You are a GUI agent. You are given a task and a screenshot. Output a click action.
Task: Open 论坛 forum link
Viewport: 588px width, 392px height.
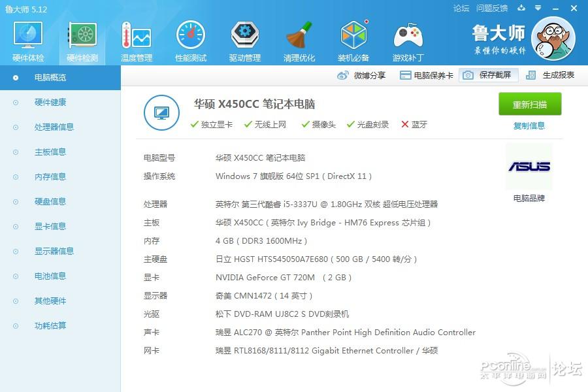pyautogui.click(x=461, y=8)
